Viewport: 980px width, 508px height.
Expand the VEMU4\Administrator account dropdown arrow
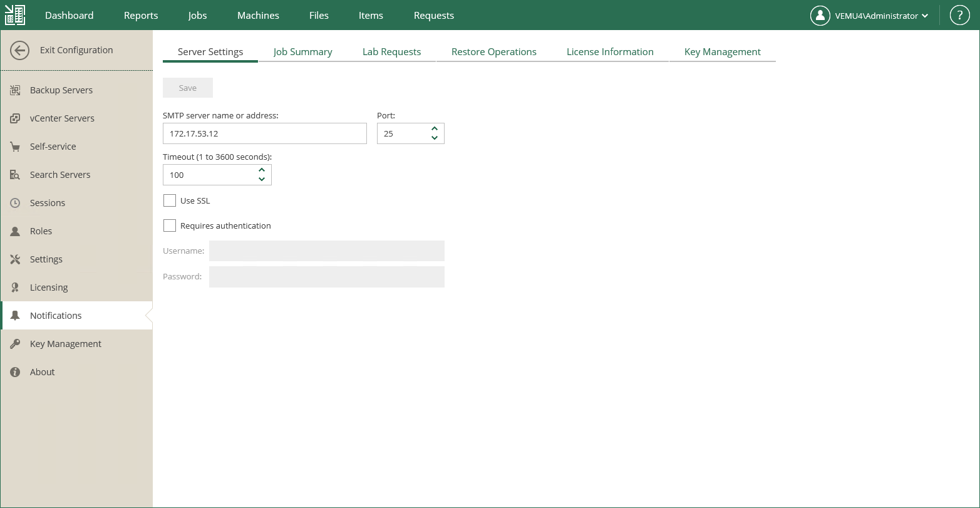point(925,16)
